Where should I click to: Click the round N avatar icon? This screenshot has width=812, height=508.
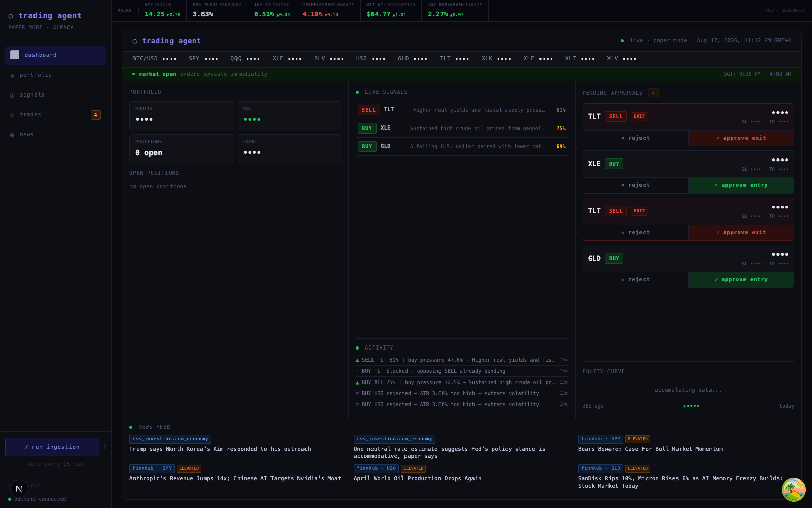[19, 489]
